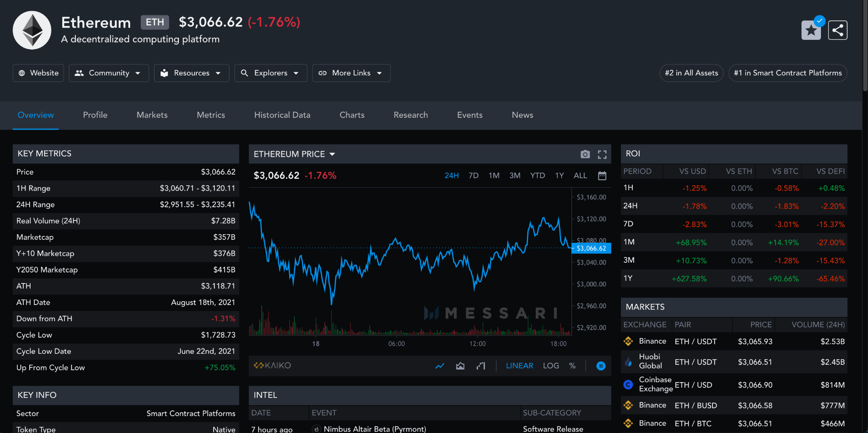Image resolution: width=868 pixels, height=433 pixels.
Task: Select the candlestick chart type icon
Action: pyautogui.click(x=481, y=366)
